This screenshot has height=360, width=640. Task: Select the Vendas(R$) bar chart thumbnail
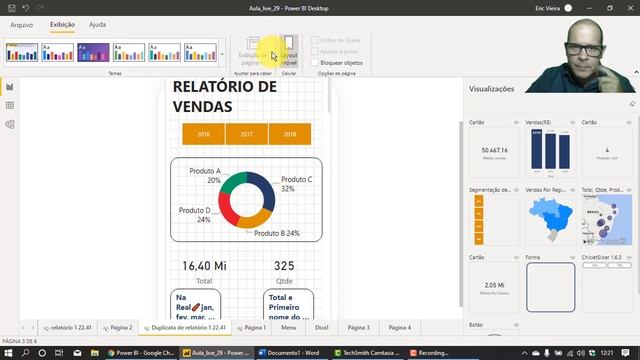(550, 151)
